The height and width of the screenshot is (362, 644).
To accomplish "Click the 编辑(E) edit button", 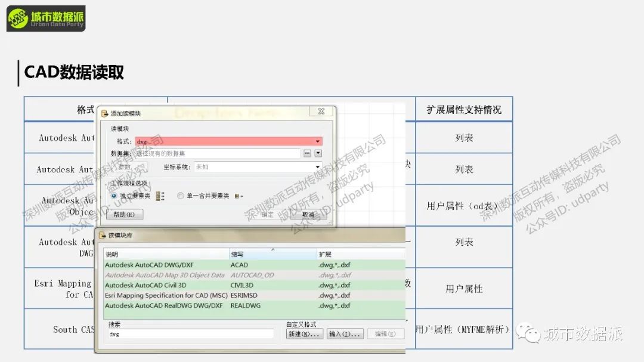I will coord(385,334).
